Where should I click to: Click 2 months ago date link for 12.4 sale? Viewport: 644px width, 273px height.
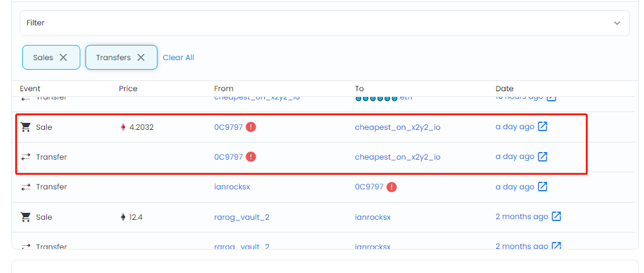521,217
